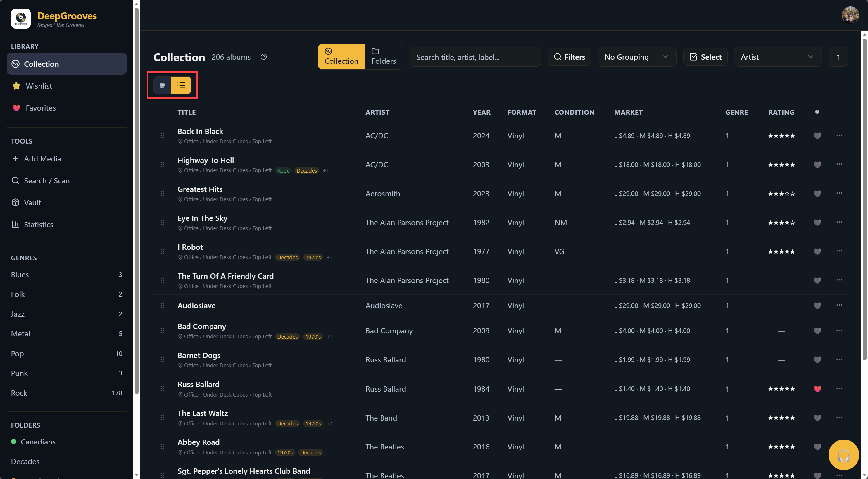Open Search / Scan tool
Screen dimensions: 868x479
[x=67, y=181]
